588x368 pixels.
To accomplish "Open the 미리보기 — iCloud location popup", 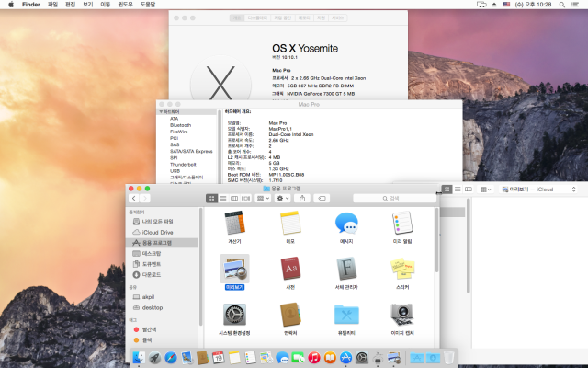I will (x=538, y=190).
